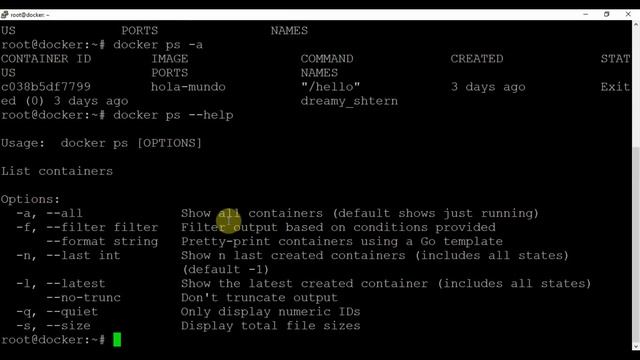Image resolution: width=640 pixels, height=360 pixels.
Task: Click container name dreamy_shtern
Action: click(x=349, y=101)
